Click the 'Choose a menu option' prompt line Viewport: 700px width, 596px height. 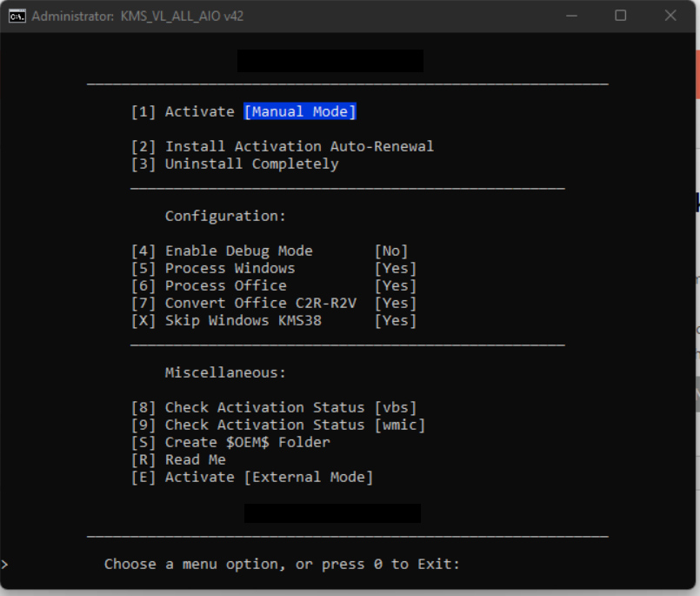point(282,565)
